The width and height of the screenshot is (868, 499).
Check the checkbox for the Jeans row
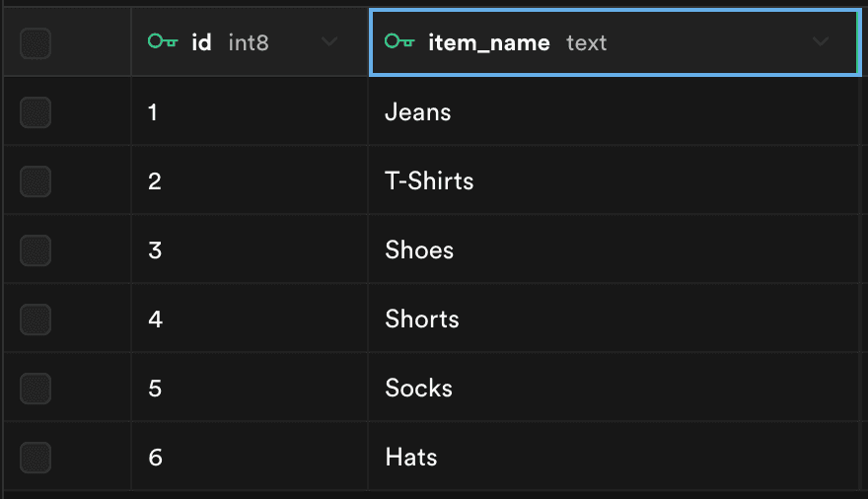36,112
